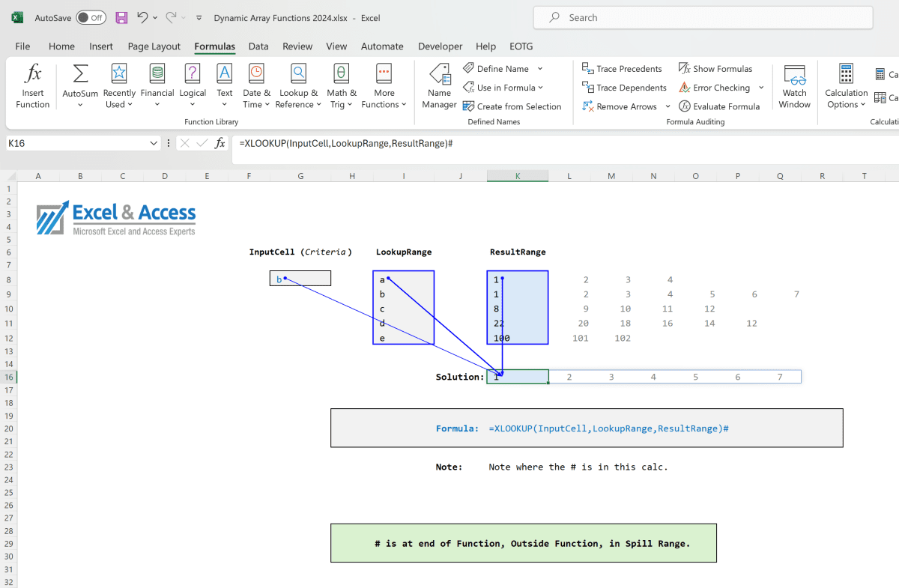Open the Evaluate Formula tool

720,106
